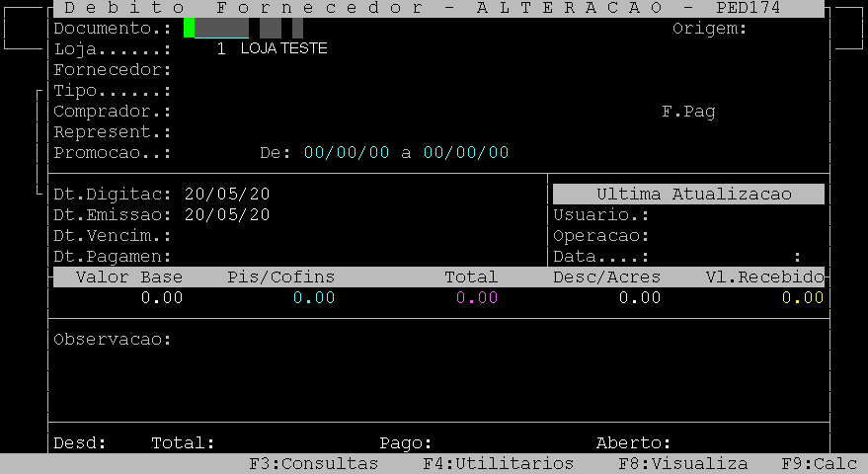The width and height of the screenshot is (868, 474).
Task: Click the Valor Base amount 0.00
Action: pyautogui.click(x=162, y=298)
